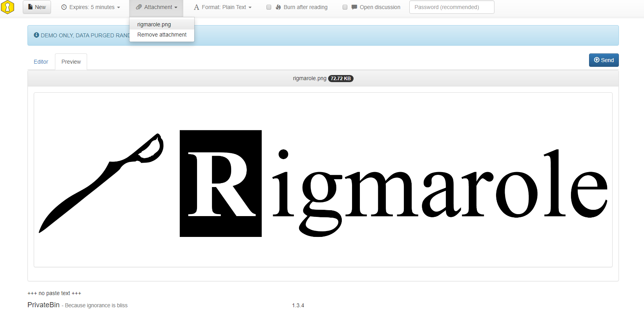Click the speech bubble icon beside Open discussion
This screenshot has width=644, height=310.
354,7
